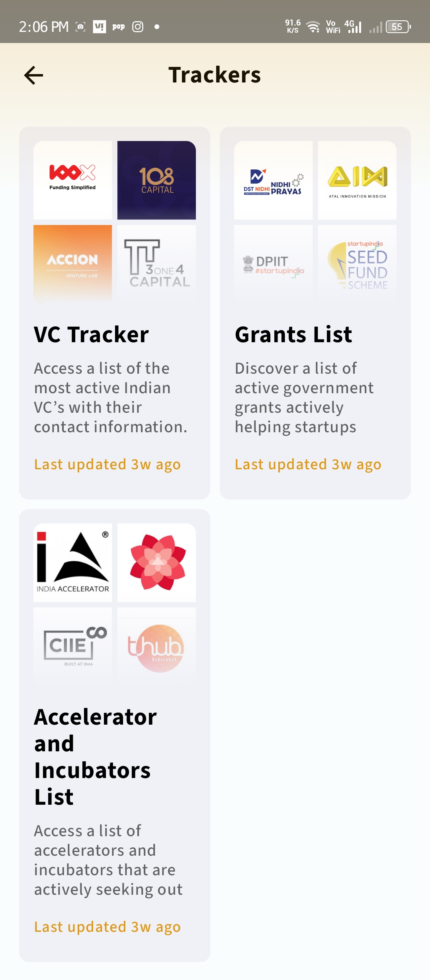Tap the red flower logo thumbnail

click(x=156, y=563)
